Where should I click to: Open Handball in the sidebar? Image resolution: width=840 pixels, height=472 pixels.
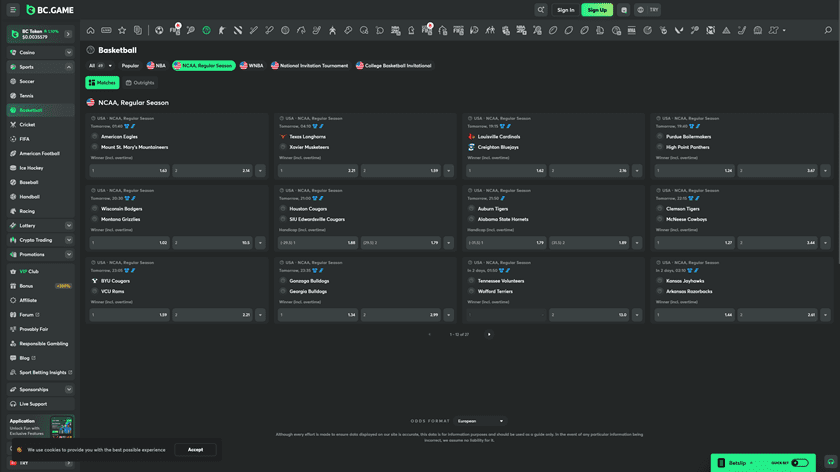(x=40, y=197)
